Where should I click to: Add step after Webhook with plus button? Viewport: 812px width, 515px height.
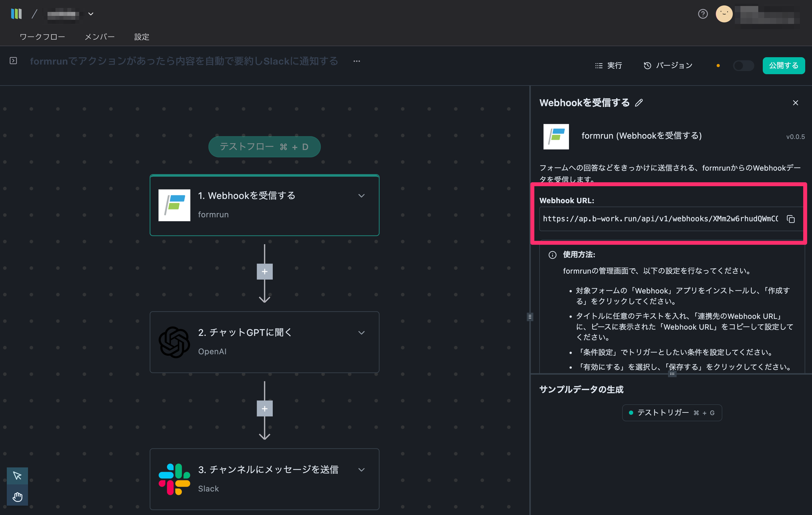pyautogui.click(x=264, y=272)
